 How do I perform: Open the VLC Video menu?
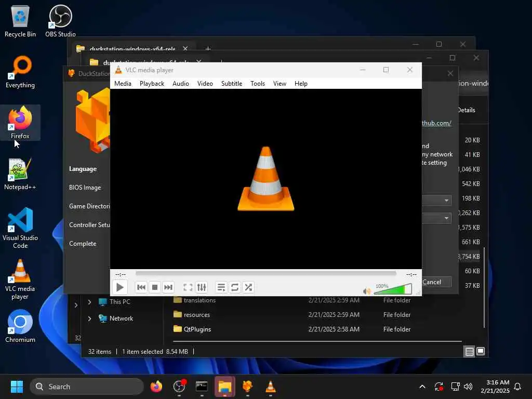point(205,84)
